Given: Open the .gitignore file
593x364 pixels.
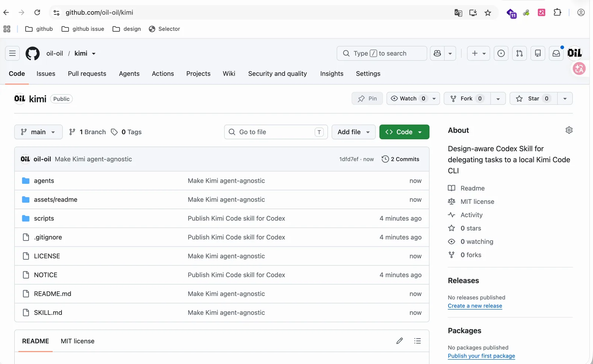Looking at the screenshot, I should [48, 237].
